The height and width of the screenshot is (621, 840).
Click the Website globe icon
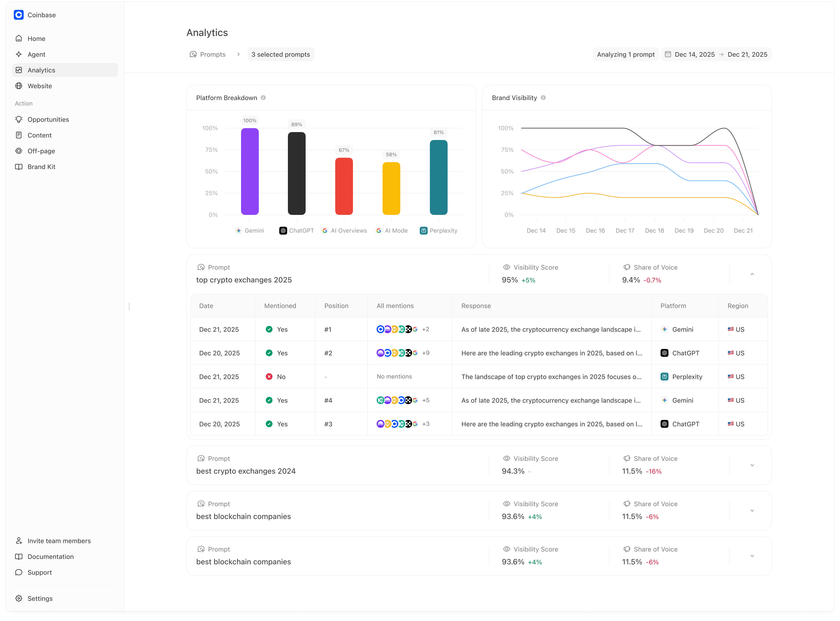click(x=19, y=86)
